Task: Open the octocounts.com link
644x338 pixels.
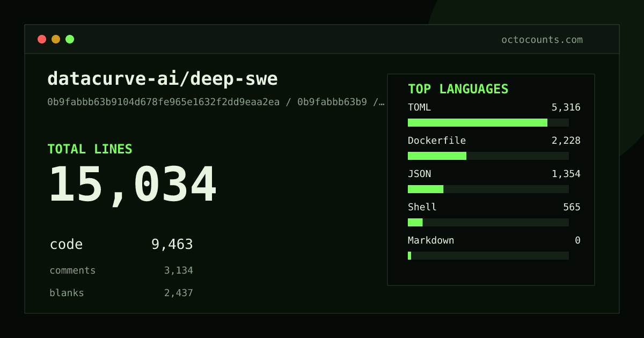Action: coord(542,40)
